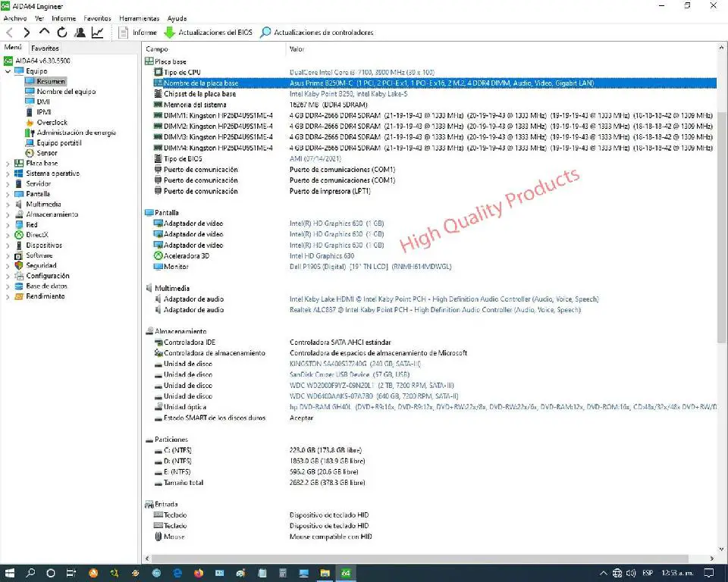Open Actualizaciones del BIOS
This screenshot has width=728, height=582.
pos(209,33)
